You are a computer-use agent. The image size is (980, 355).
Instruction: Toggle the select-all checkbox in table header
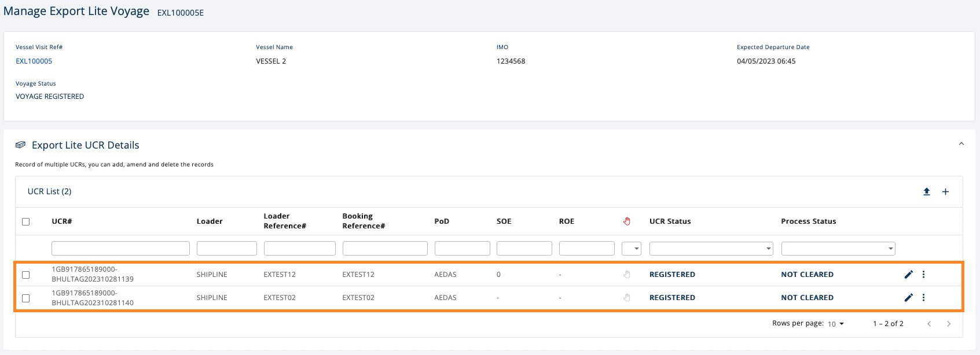click(x=25, y=222)
